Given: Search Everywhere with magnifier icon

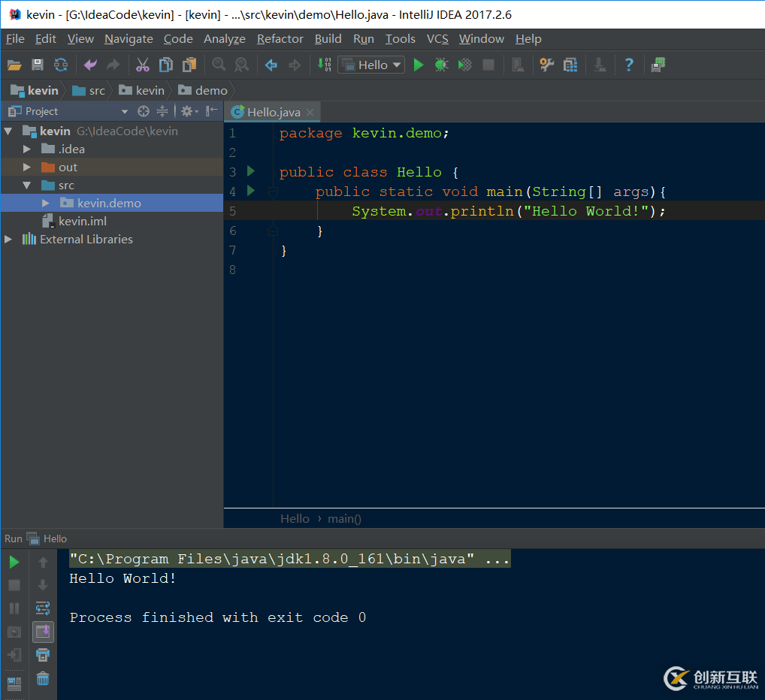Looking at the screenshot, I should pyautogui.click(x=218, y=65).
